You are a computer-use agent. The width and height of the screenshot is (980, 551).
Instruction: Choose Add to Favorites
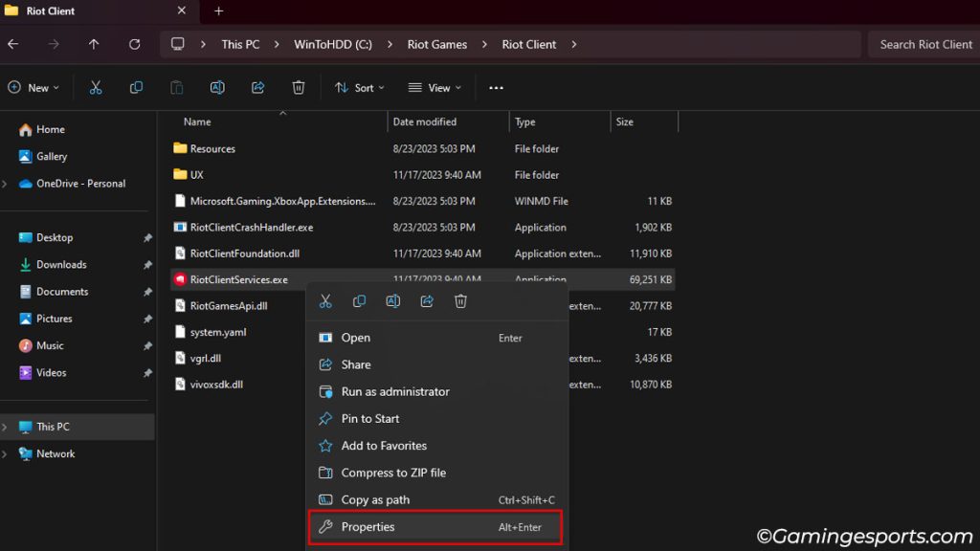[x=435, y=446]
